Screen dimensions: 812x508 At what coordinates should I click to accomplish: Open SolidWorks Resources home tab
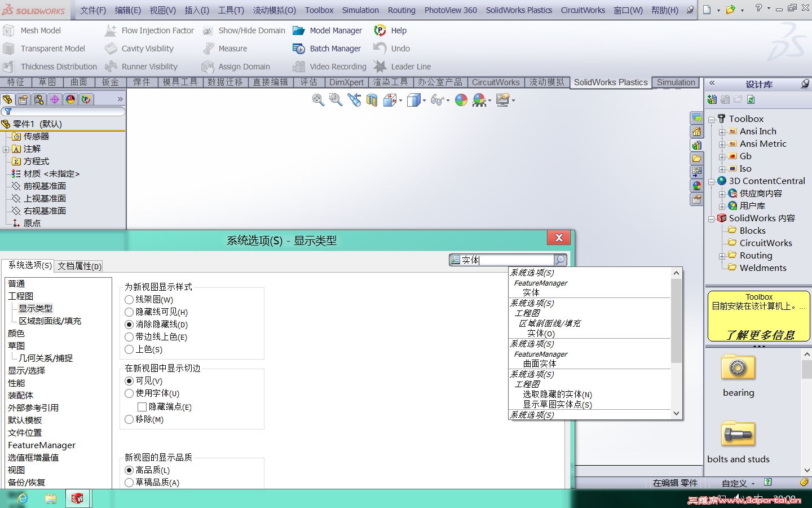click(x=697, y=132)
